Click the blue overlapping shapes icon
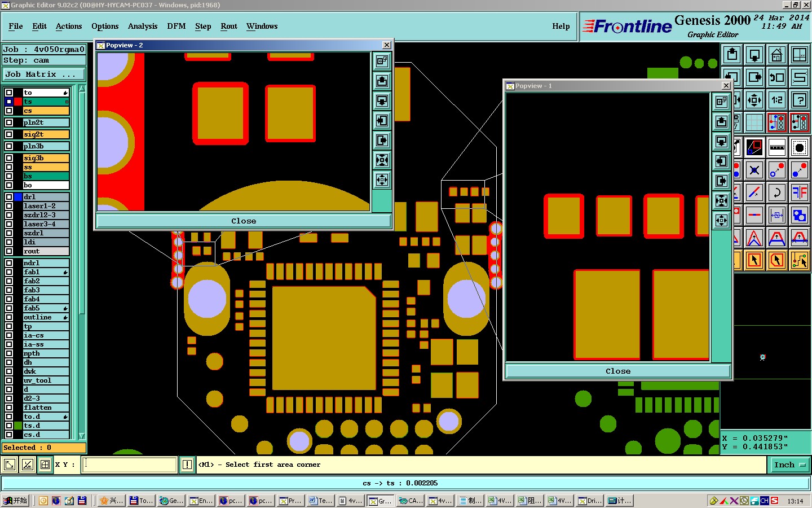 800,215
